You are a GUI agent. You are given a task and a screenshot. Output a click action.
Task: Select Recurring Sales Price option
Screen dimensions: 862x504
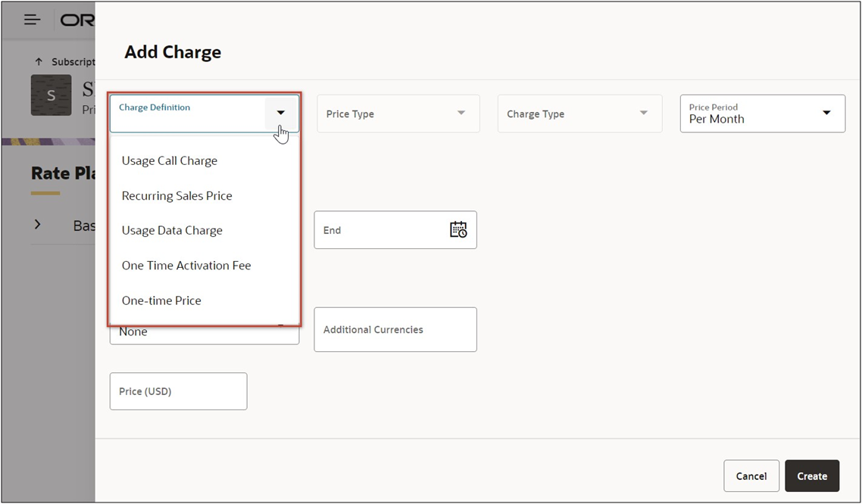point(177,195)
